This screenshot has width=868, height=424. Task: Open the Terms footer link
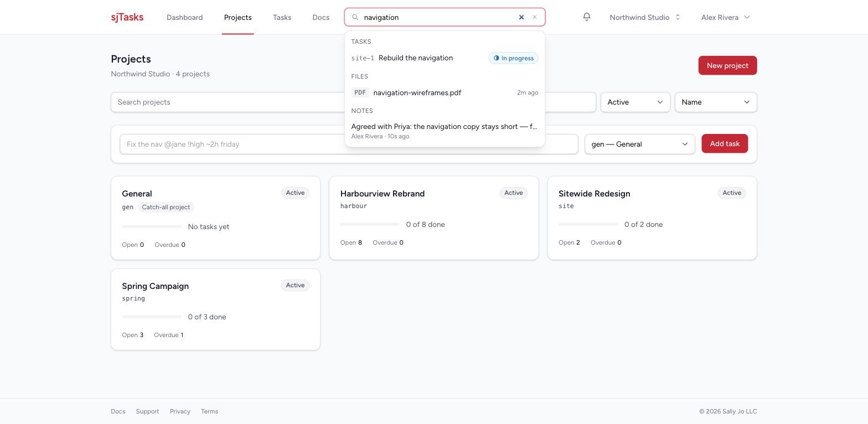pyautogui.click(x=209, y=411)
